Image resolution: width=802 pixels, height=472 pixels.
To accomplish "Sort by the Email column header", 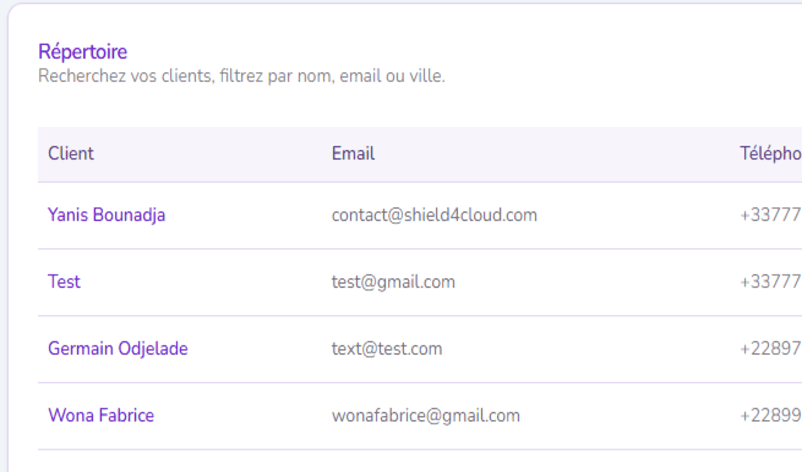I will coord(353,154).
